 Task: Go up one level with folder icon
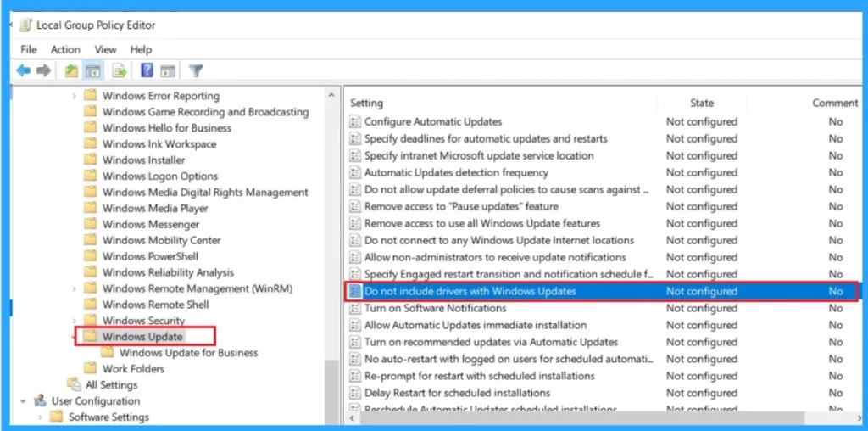[72, 71]
